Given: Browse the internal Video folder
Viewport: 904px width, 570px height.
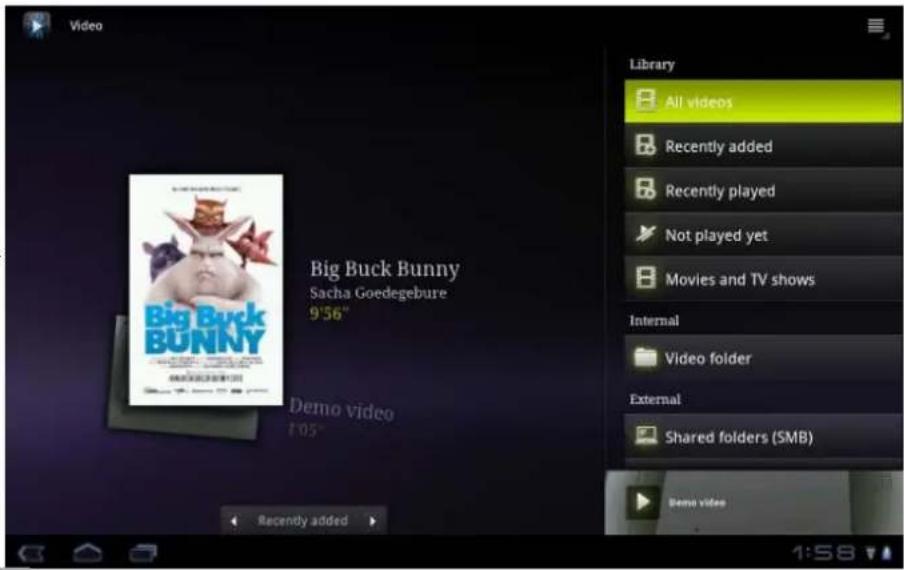Looking at the screenshot, I should pyautogui.click(x=763, y=358).
